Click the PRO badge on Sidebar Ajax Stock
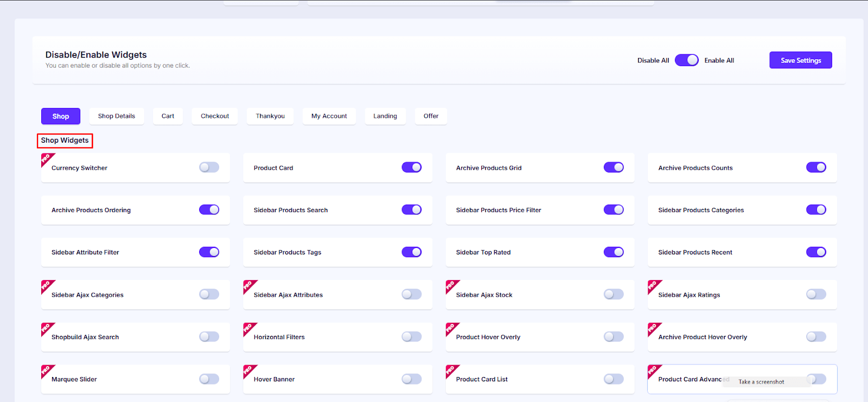 tap(451, 286)
